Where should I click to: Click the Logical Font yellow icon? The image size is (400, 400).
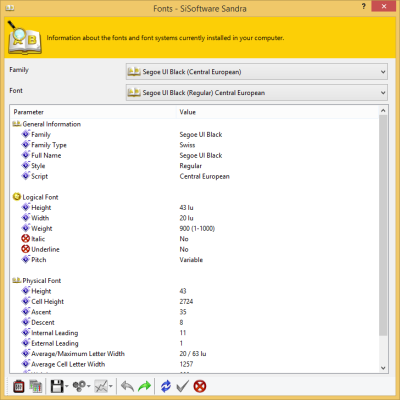[x=17, y=197]
